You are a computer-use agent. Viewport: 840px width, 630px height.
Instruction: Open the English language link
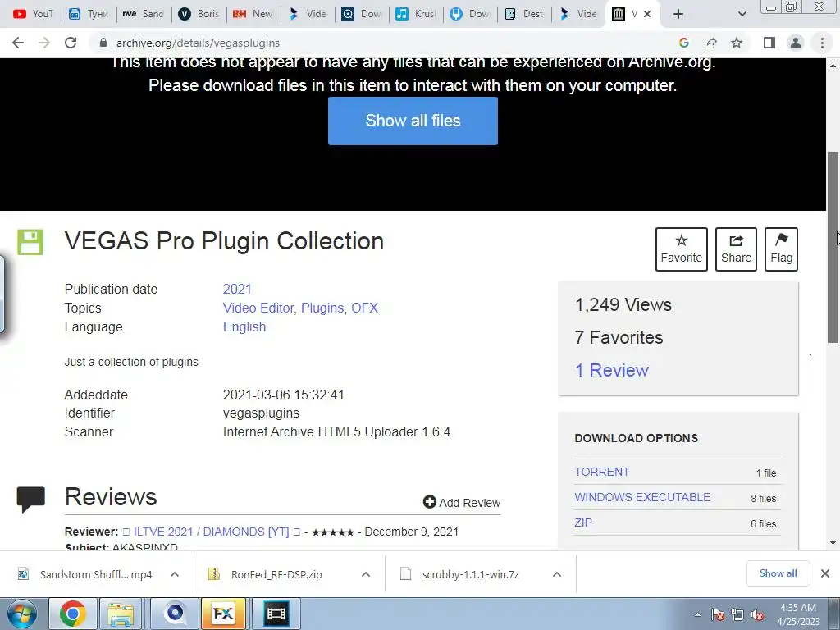[x=244, y=326]
